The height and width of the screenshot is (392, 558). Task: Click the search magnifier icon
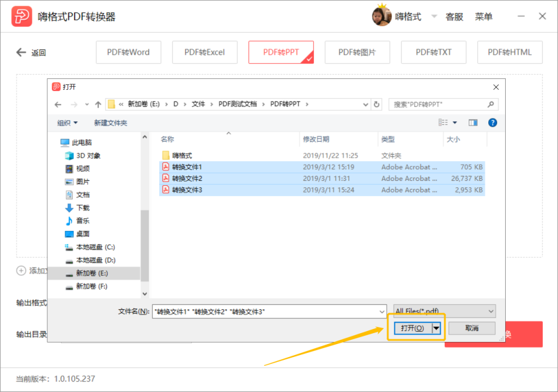click(491, 104)
